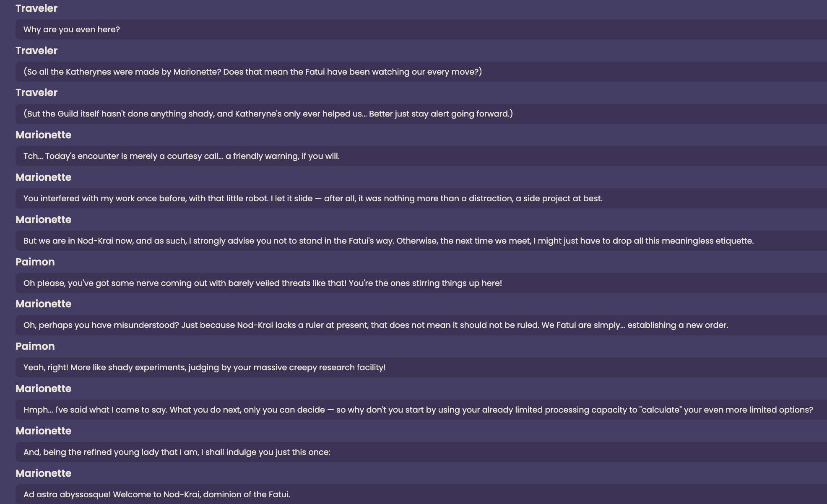Click the line "But the Guild itself hasn't done anything shady"
827x504 pixels.
421,114
